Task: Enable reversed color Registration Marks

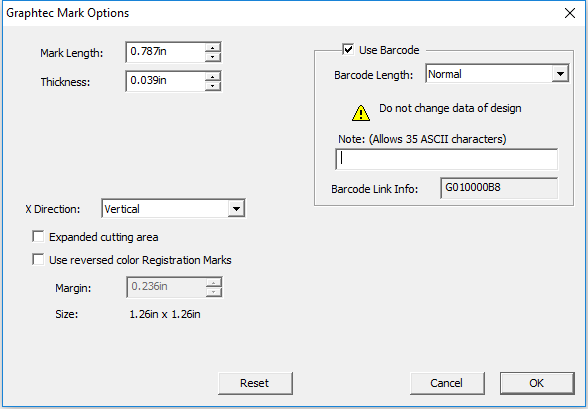Action: (38, 259)
